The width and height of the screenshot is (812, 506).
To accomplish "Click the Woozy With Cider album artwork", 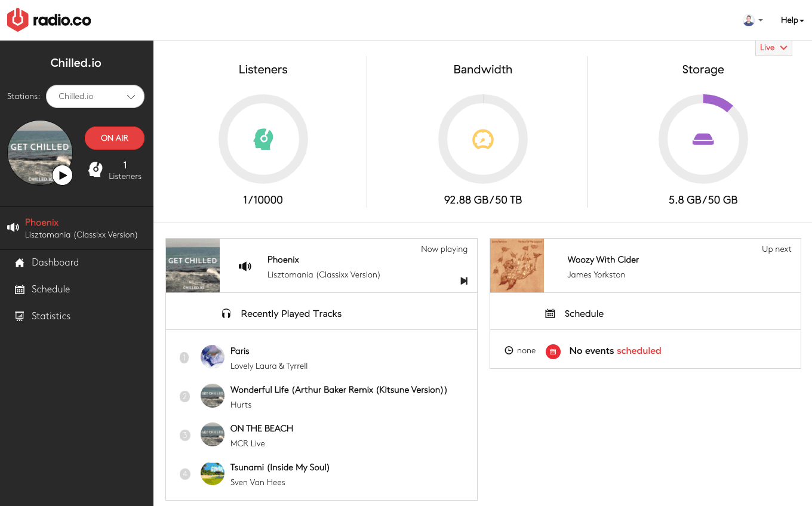I will pos(516,266).
